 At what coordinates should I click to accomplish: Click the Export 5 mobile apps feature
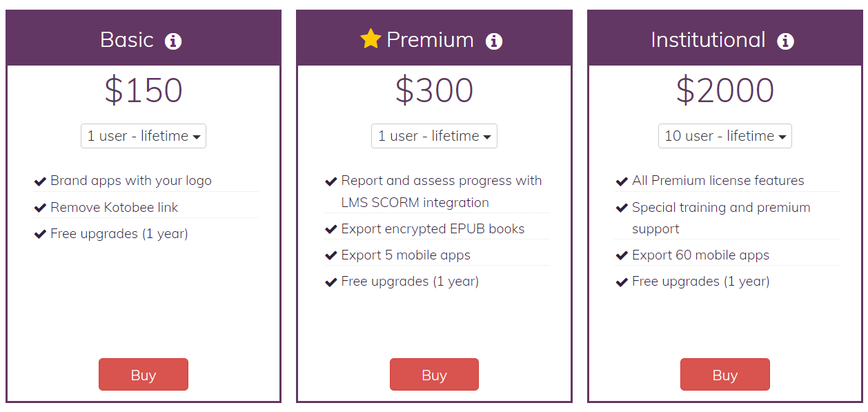pyautogui.click(x=406, y=255)
